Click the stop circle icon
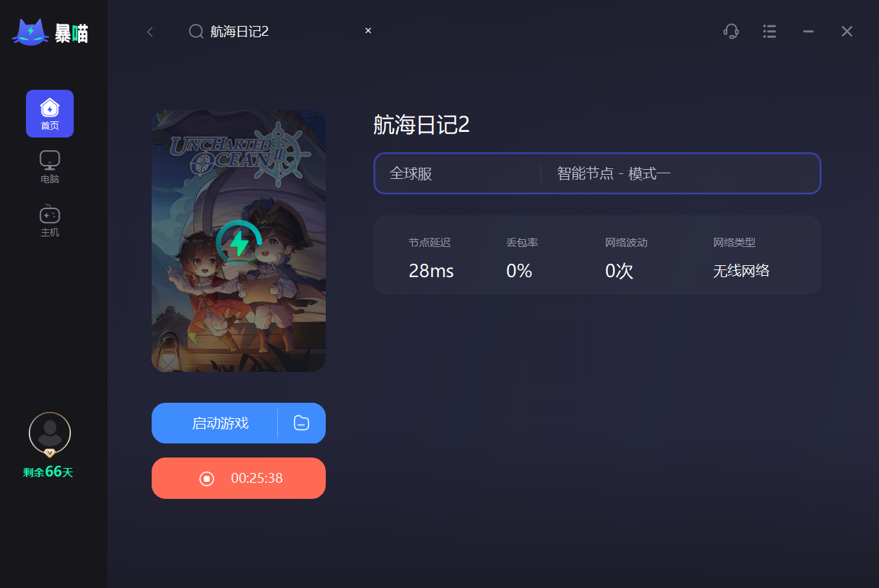 [206, 479]
